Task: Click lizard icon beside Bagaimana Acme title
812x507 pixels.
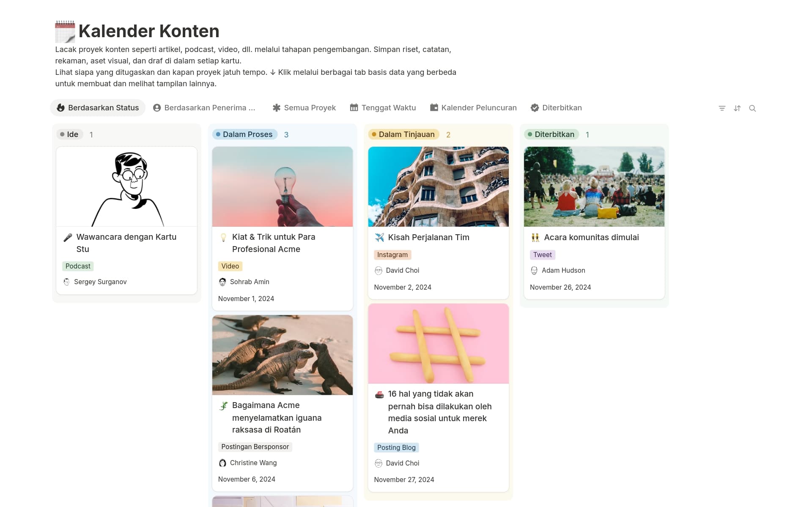Action: pyautogui.click(x=224, y=406)
